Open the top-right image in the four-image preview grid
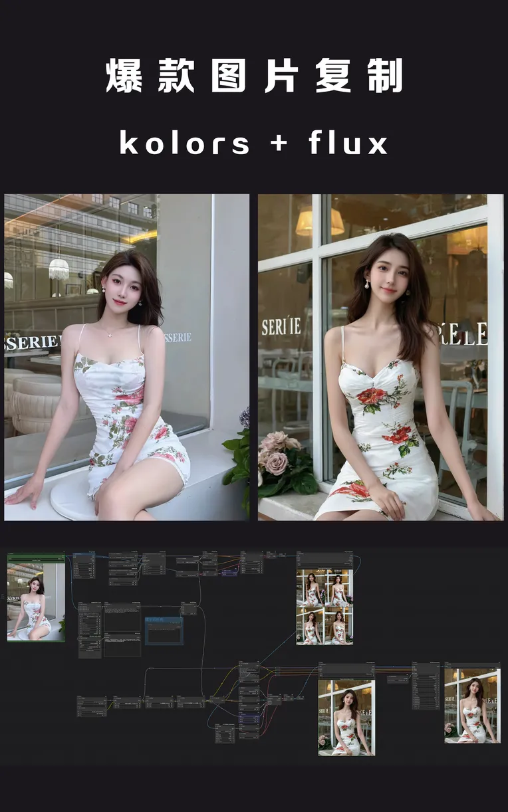The image size is (508, 812). (x=338, y=587)
